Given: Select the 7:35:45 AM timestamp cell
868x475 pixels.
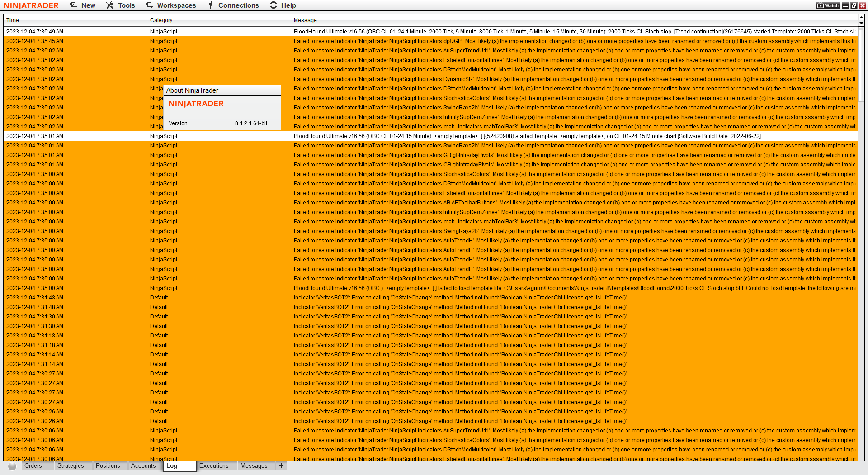Looking at the screenshot, I should [x=75, y=41].
